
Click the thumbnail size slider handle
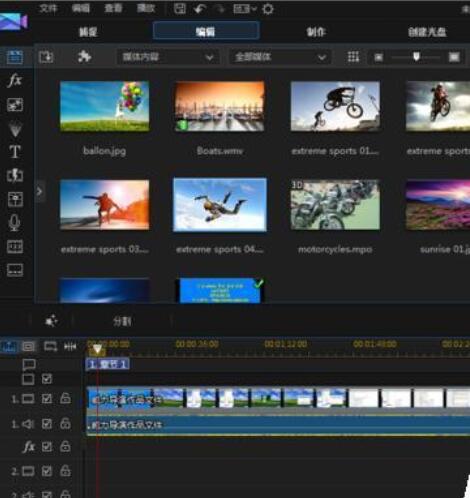point(416,57)
